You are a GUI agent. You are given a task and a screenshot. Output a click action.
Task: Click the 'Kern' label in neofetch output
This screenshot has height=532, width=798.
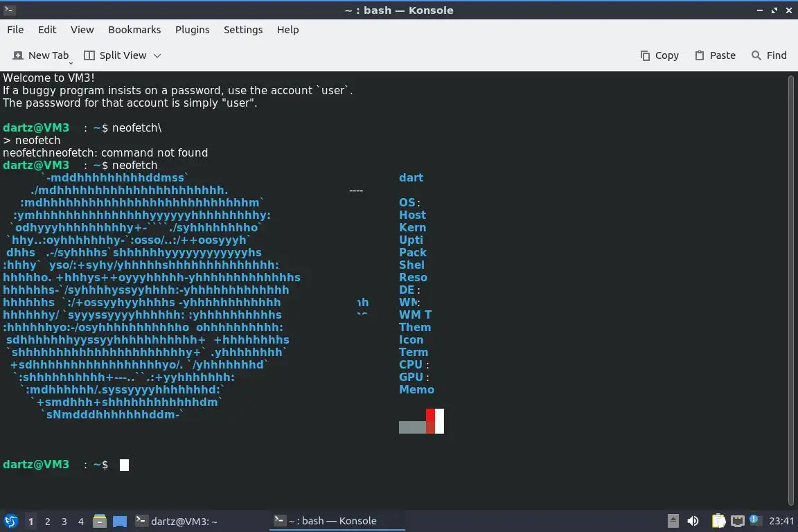click(413, 228)
